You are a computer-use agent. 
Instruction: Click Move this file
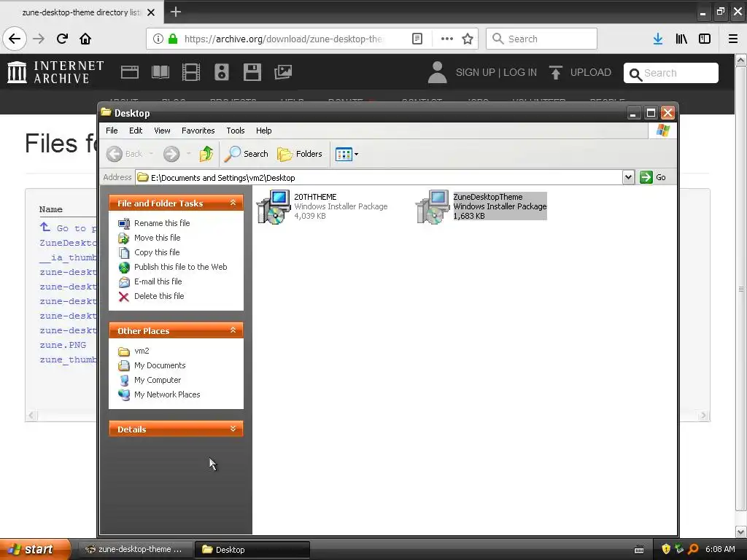pyautogui.click(x=158, y=238)
